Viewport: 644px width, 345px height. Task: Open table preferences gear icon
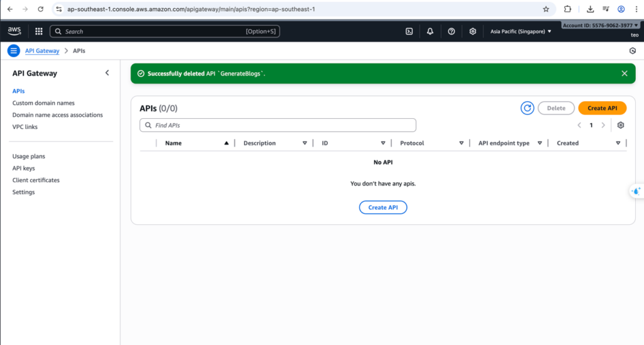(x=621, y=125)
